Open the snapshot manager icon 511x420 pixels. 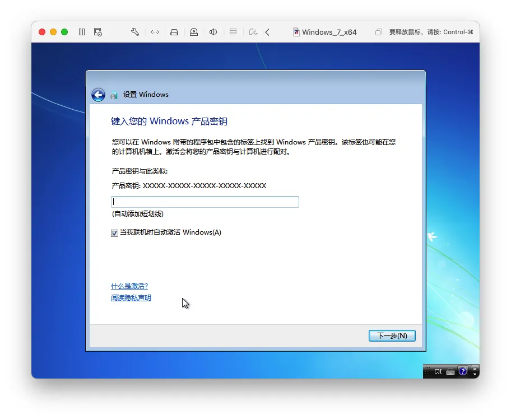(x=97, y=32)
